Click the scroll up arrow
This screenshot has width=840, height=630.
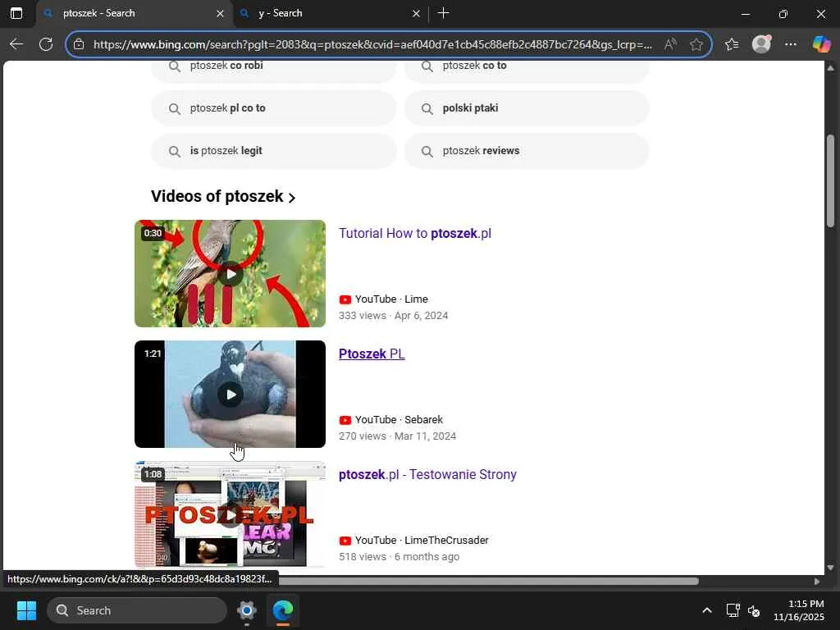coord(830,68)
